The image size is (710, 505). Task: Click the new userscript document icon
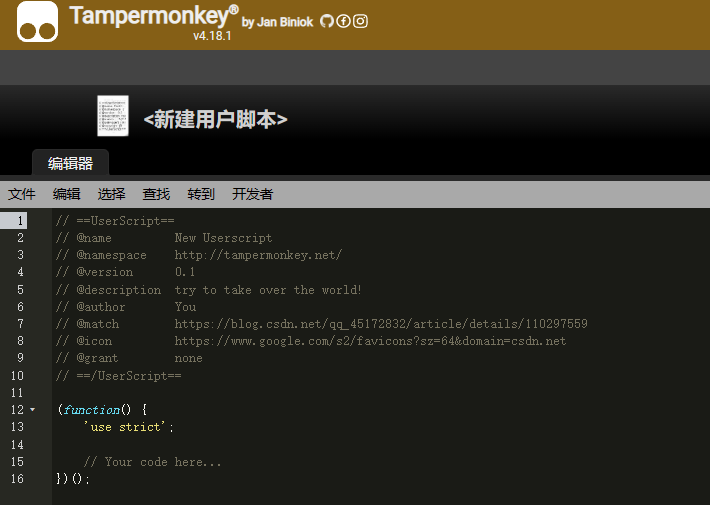tap(113, 115)
